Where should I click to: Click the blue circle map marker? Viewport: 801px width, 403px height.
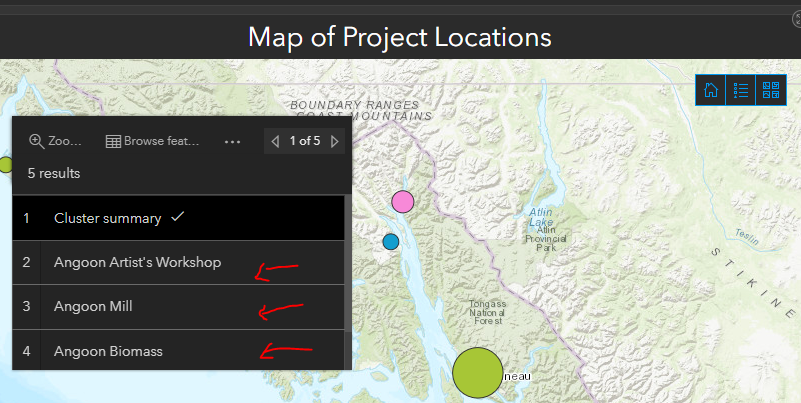pos(391,241)
